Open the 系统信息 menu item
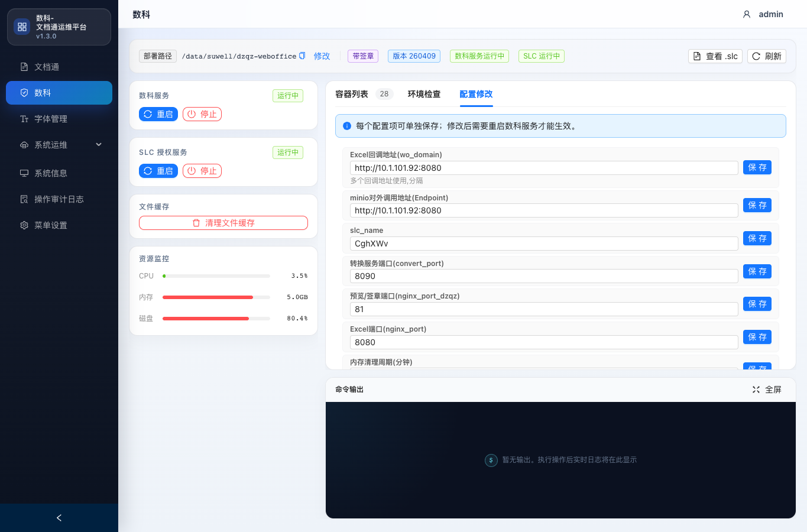 (59, 173)
